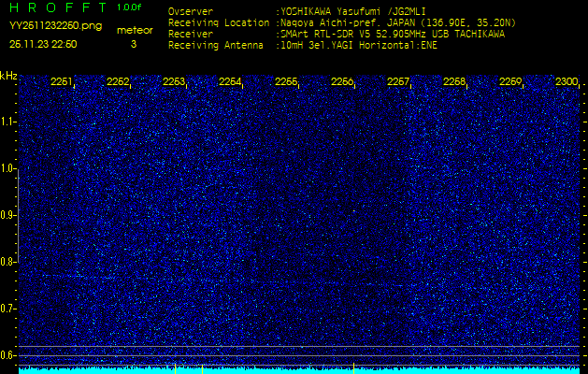
Task: Click the yellow meteor marker just before 2253
Action: click(x=175, y=368)
